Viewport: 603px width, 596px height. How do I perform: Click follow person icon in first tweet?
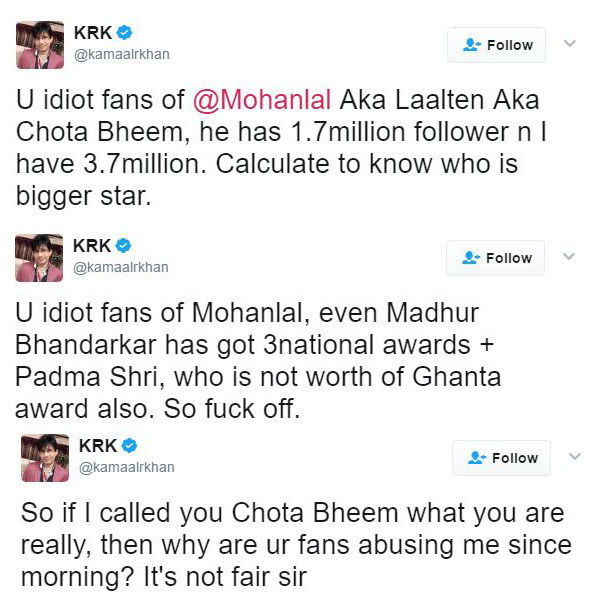(x=472, y=45)
